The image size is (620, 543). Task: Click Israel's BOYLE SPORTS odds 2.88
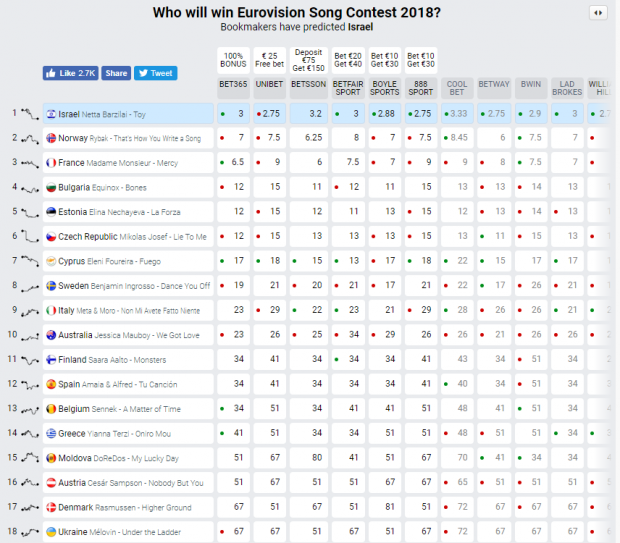click(384, 114)
